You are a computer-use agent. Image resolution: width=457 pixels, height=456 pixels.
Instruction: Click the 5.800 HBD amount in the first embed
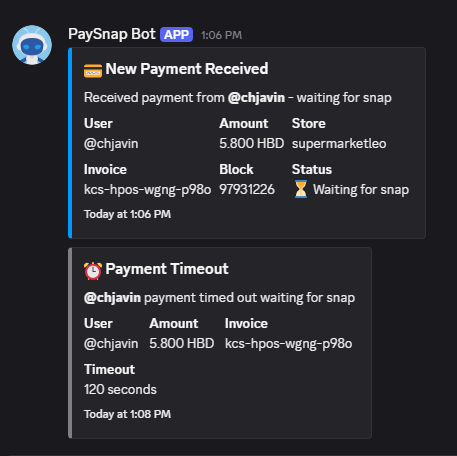(252, 143)
